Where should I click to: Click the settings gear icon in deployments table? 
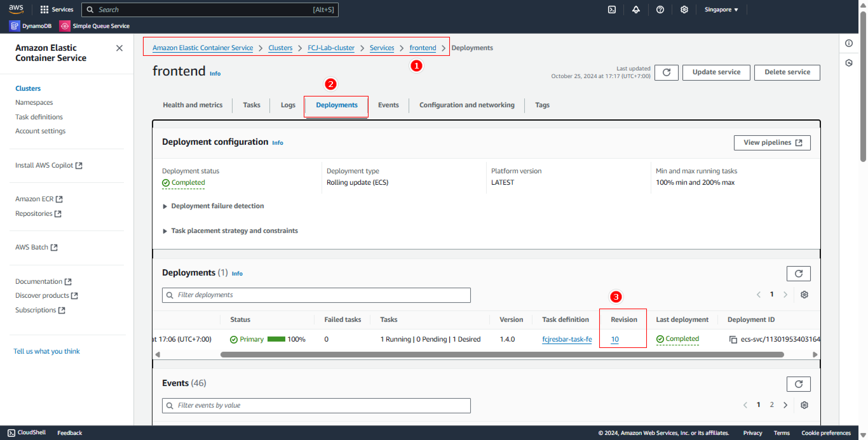(x=804, y=295)
